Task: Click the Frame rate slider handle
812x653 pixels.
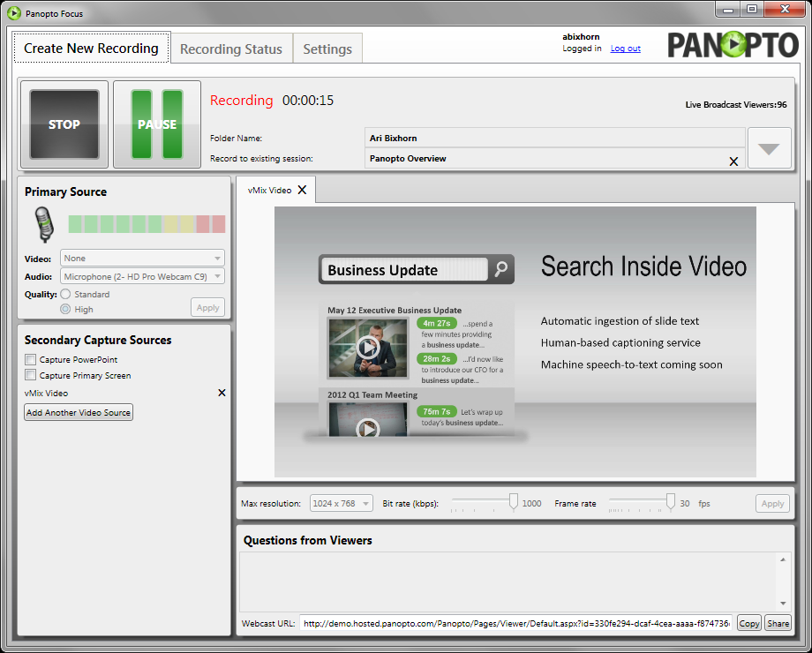Action: pos(671,501)
